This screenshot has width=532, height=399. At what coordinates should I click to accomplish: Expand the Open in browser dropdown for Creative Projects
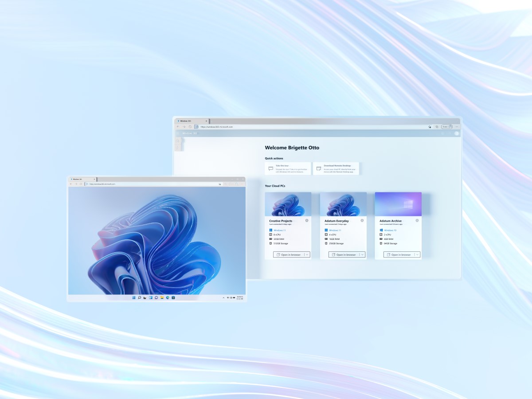coord(307,254)
